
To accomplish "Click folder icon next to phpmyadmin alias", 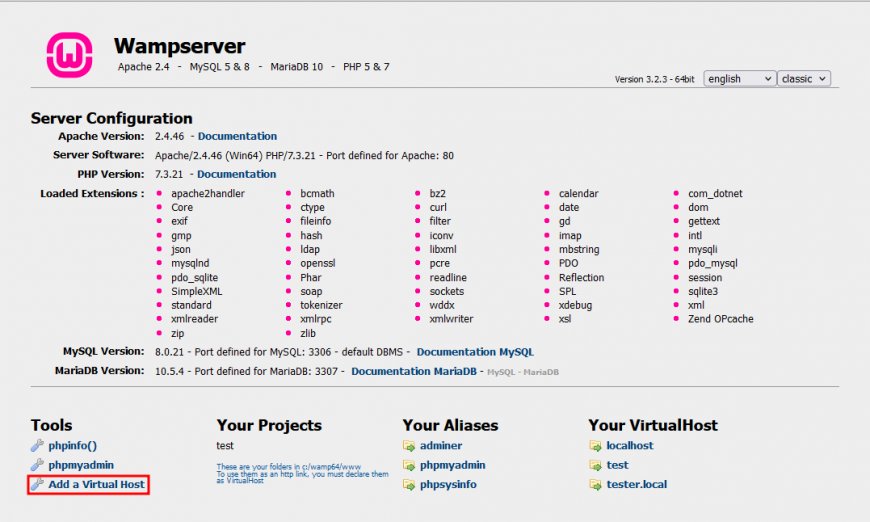I will [x=409, y=466].
